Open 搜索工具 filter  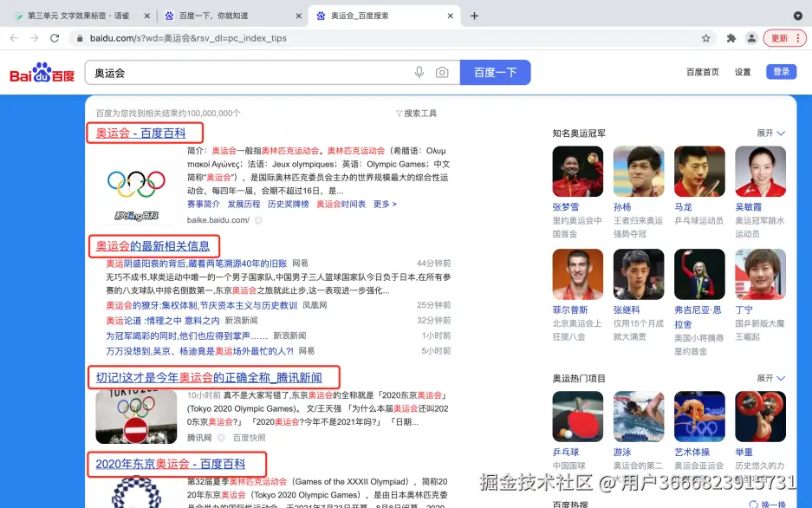[x=416, y=114]
